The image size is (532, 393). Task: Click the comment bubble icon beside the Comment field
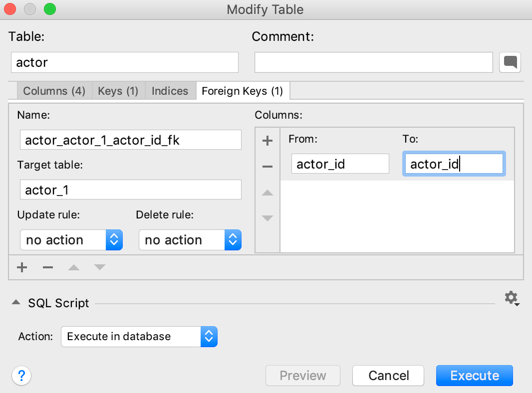click(510, 62)
